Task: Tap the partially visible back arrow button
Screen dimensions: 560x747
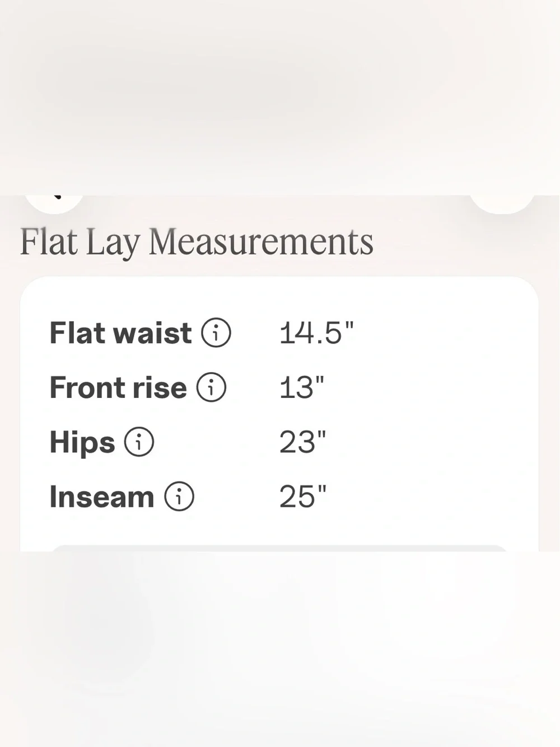Action: tap(54, 203)
